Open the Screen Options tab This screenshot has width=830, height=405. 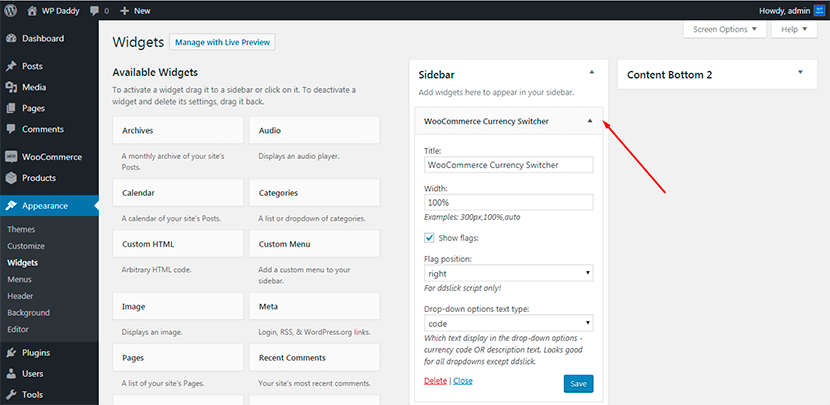point(725,30)
